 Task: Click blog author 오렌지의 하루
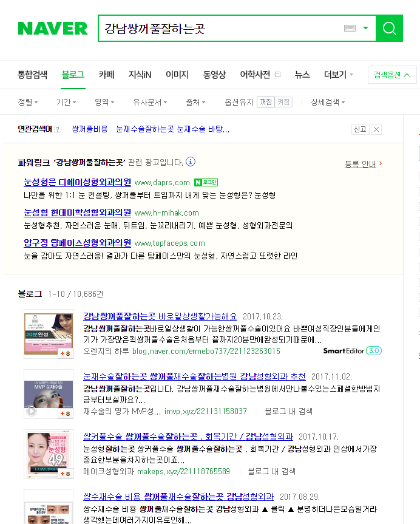pos(106,351)
